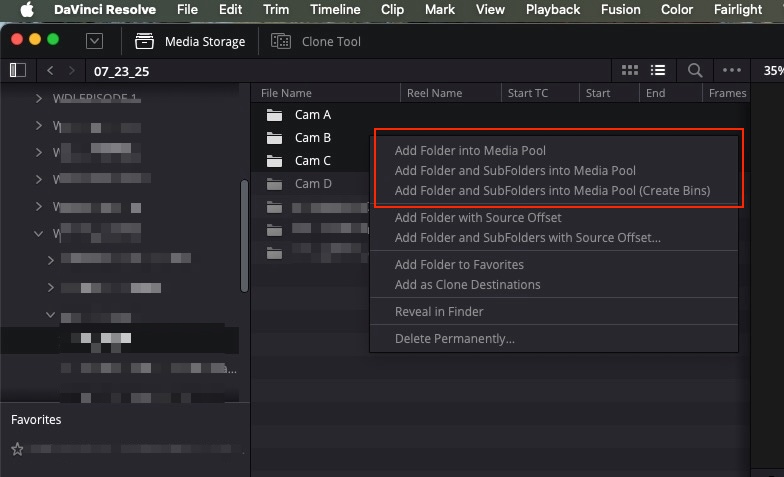Open the three-dot options menu

[x=732, y=70]
